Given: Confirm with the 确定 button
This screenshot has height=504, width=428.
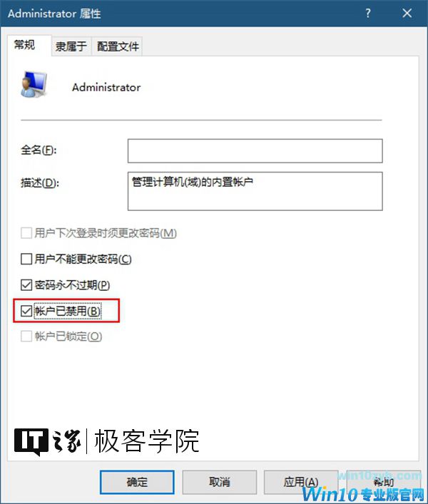Looking at the screenshot, I should tap(137, 482).
